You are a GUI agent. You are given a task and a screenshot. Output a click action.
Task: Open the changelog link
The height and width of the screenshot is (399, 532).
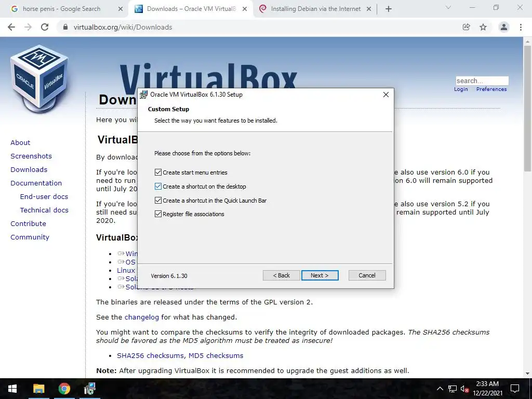[x=141, y=317]
